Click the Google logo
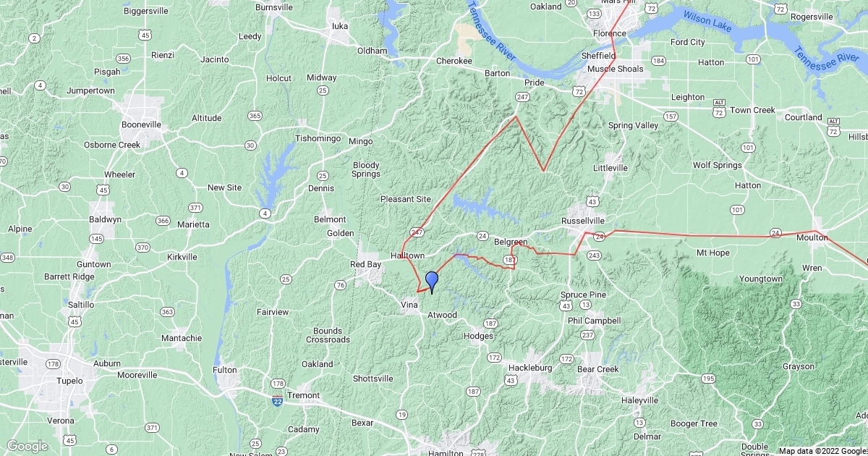 pyautogui.click(x=27, y=446)
